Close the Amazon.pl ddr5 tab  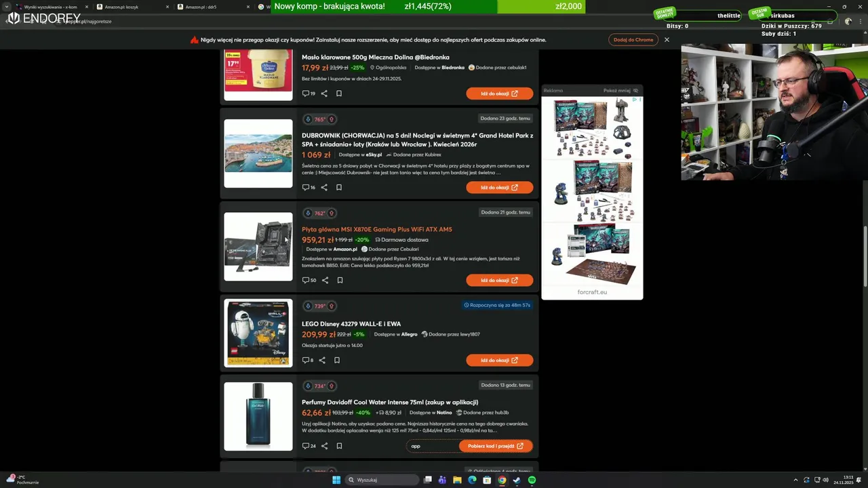tap(248, 7)
